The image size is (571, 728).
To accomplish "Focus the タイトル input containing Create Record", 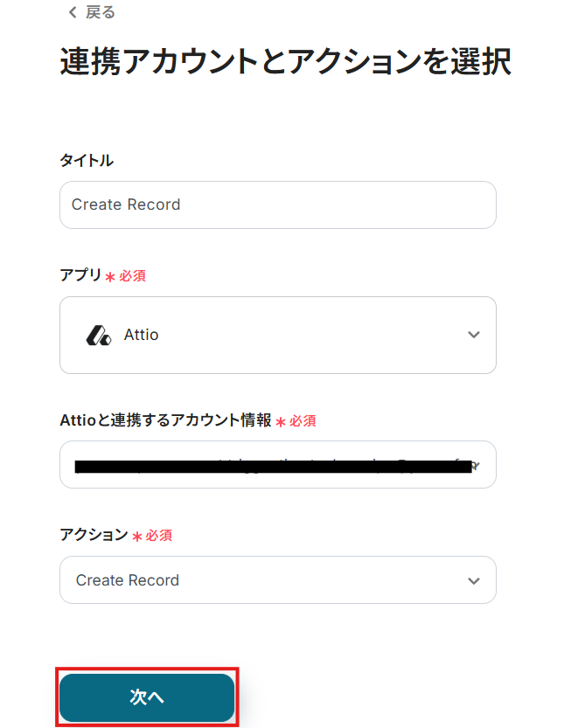I will (x=277, y=205).
